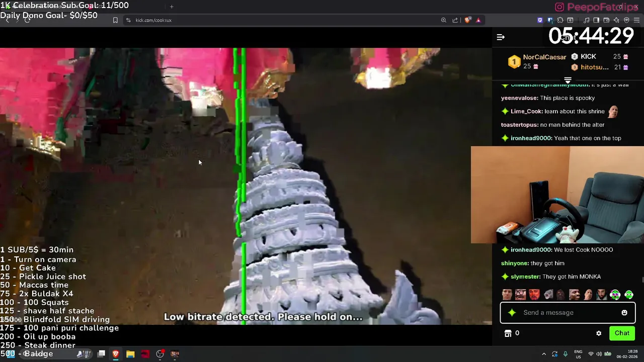Open yeenevalose's chat username
The height and width of the screenshot is (362, 644).
click(520, 98)
